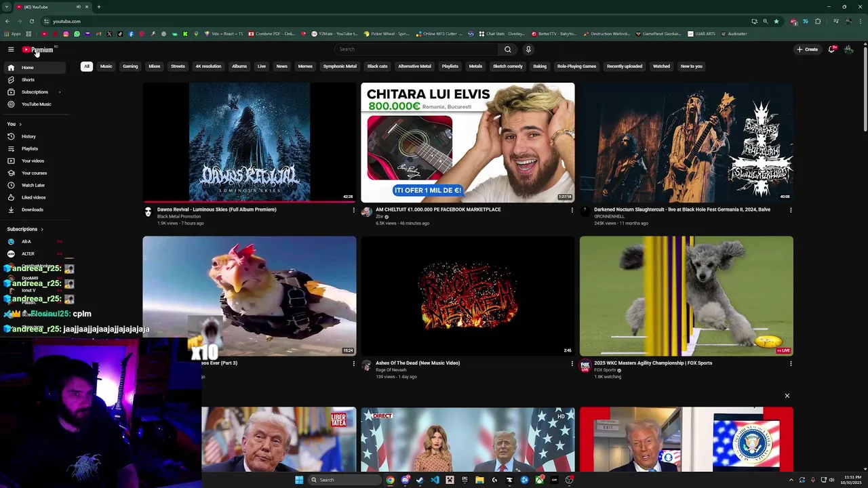Open options menu for Dawns Revival video
Viewport: 868px width, 488px height.
[353, 210]
